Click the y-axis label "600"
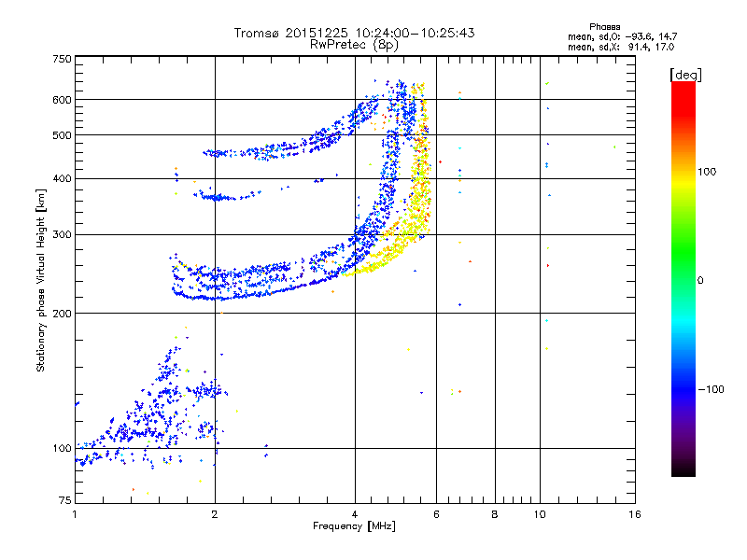 [x=63, y=100]
